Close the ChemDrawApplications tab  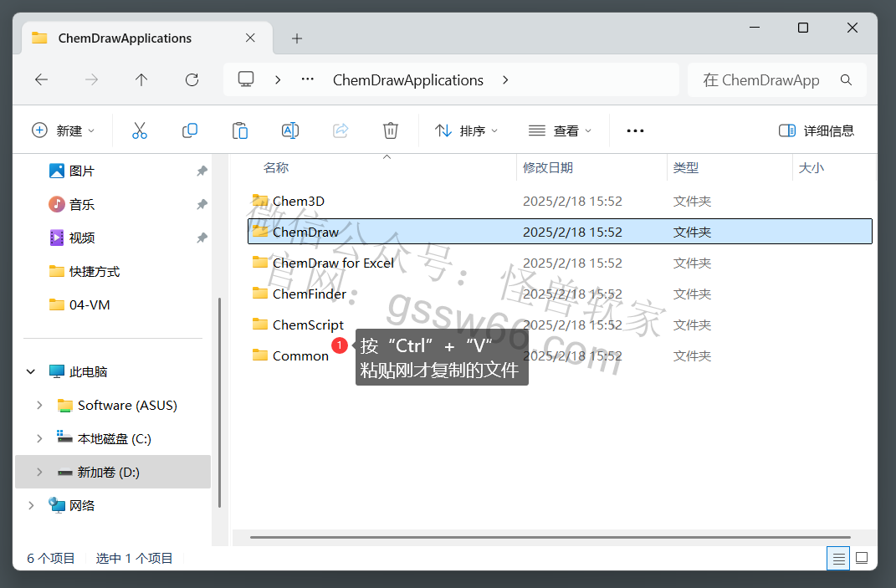pyautogui.click(x=250, y=38)
